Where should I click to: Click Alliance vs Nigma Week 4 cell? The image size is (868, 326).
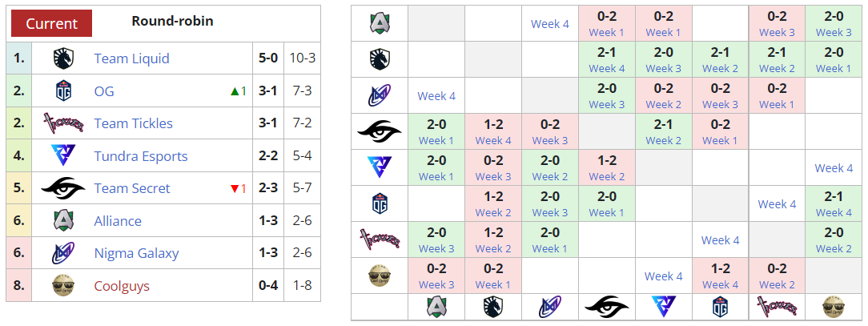pyautogui.click(x=550, y=23)
